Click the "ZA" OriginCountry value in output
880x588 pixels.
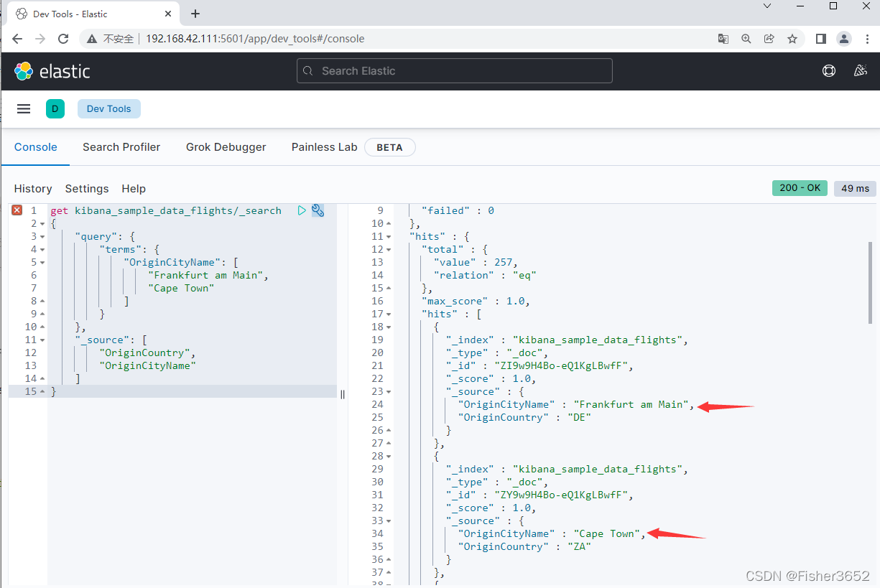pyautogui.click(x=579, y=547)
